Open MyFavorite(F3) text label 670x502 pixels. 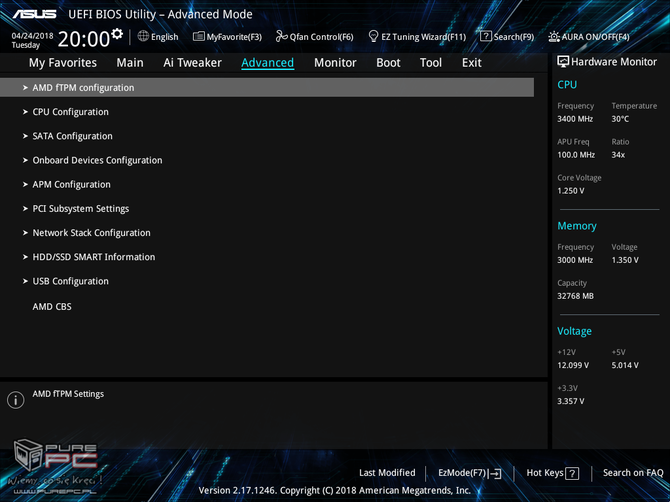234,37
